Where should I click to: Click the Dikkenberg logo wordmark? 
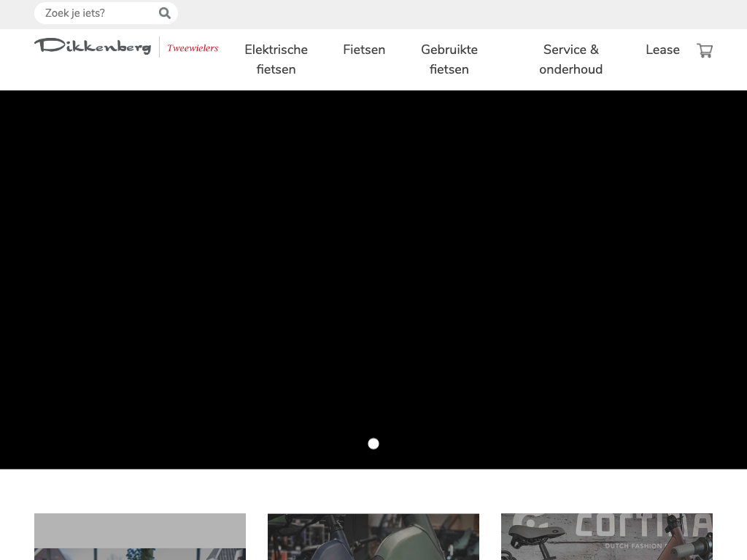point(93,47)
